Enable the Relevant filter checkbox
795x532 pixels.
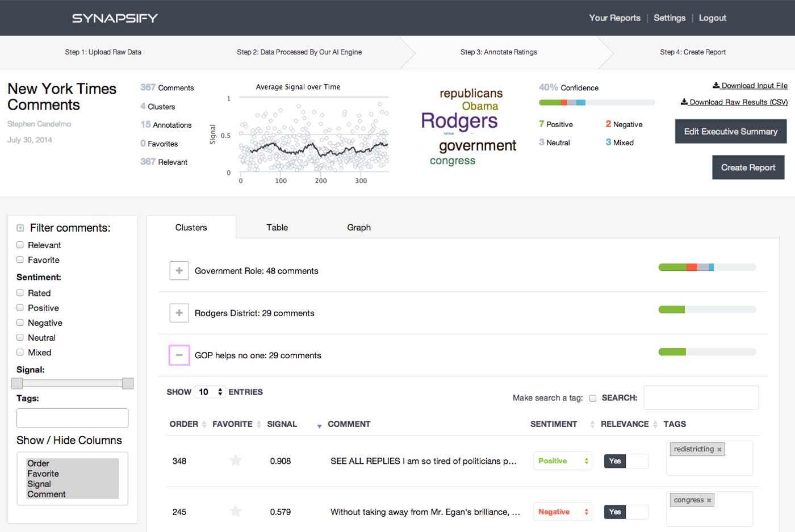click(x=20, y=245)
